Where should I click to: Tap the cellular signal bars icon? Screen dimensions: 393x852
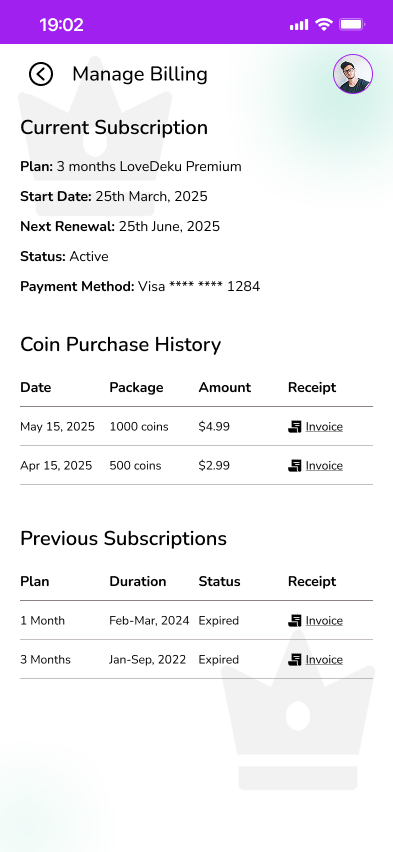point(299,25)
